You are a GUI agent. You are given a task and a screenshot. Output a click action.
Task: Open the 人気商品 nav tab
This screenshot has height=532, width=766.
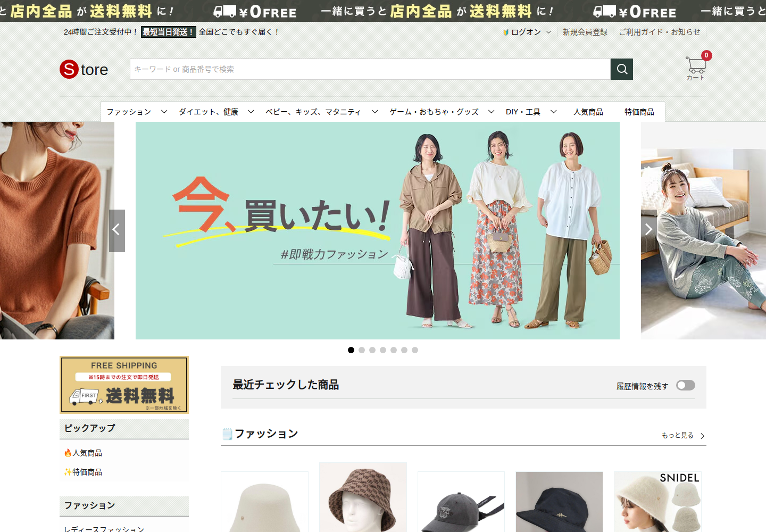pos(588,112)
